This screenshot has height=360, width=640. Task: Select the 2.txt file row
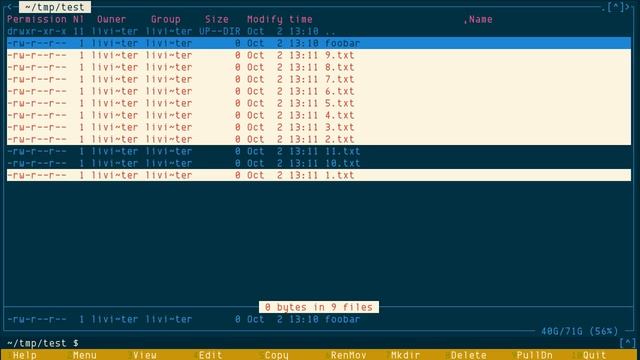[x=319, y=139]
